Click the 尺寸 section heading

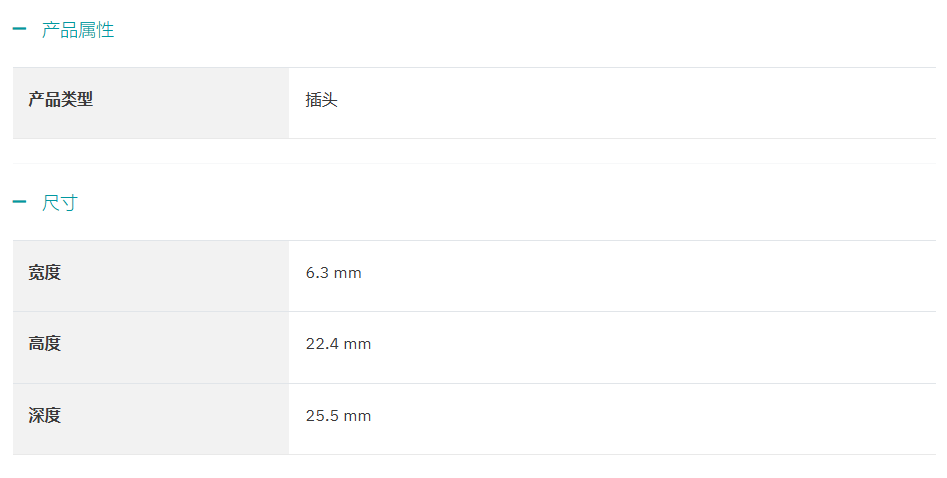click(60, 202)
